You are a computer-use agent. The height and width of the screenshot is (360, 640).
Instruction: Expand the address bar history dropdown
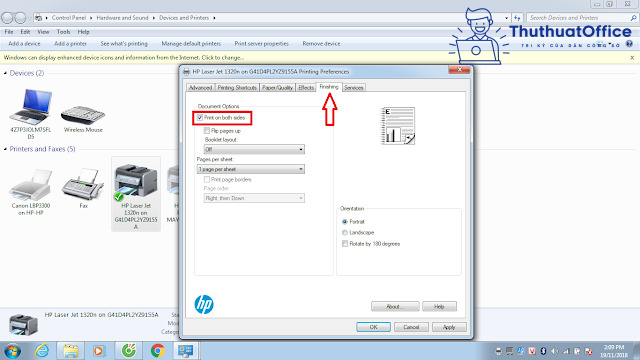point(507,18)
